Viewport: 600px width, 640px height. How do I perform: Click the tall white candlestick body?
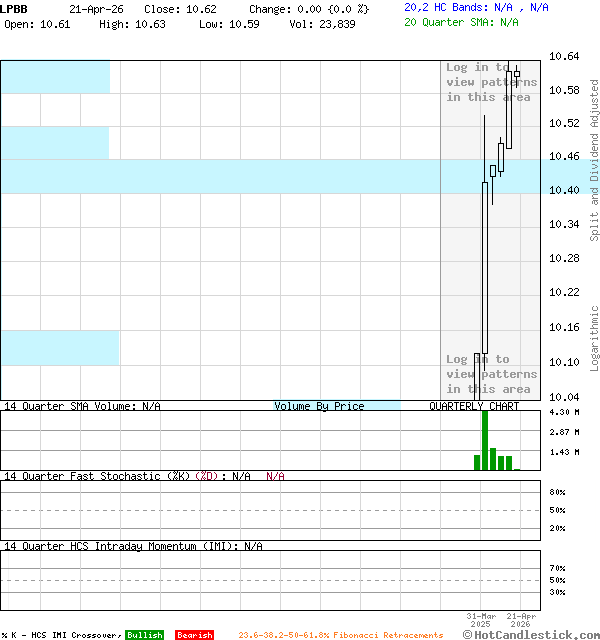pos(485,265)
